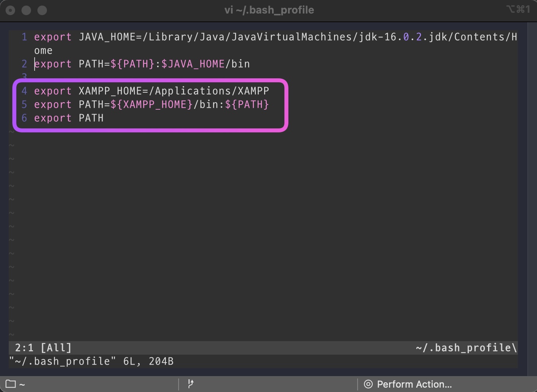This screenshot has height=392, width=537.
Task: Click the Perform Action target icon
Action: (368, 384)
